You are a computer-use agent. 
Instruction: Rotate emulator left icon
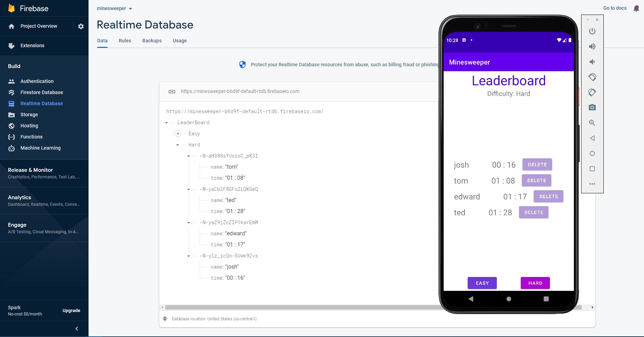(592, 77)
